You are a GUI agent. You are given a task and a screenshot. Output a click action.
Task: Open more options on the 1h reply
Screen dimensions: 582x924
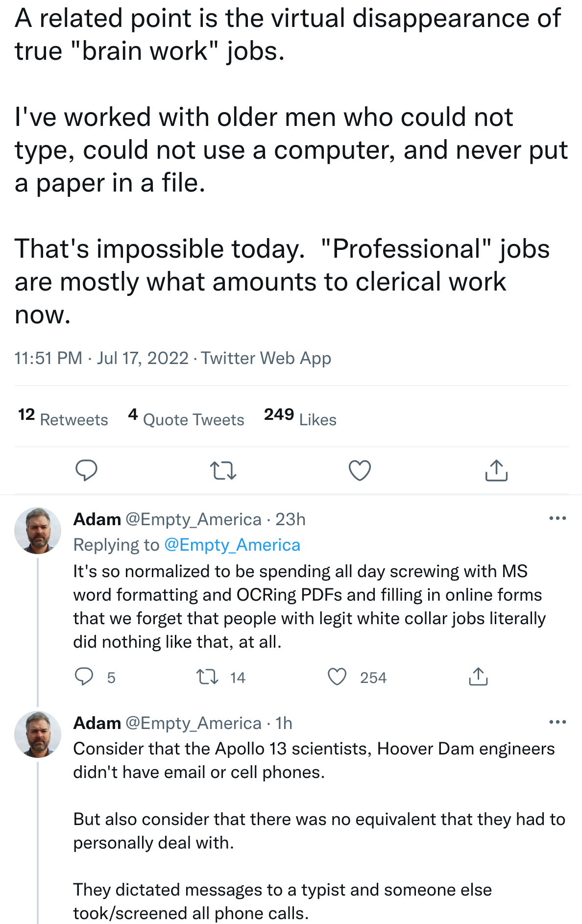click(x=558, y=722)
